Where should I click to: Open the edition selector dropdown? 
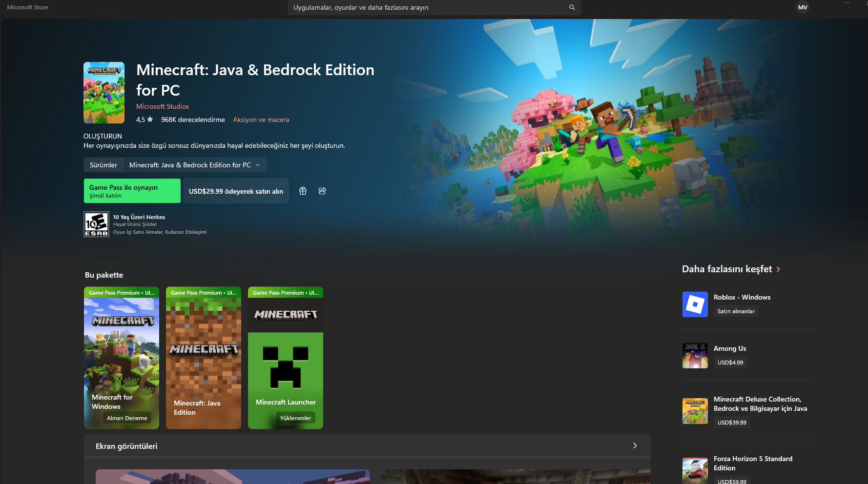pos(195,165)
